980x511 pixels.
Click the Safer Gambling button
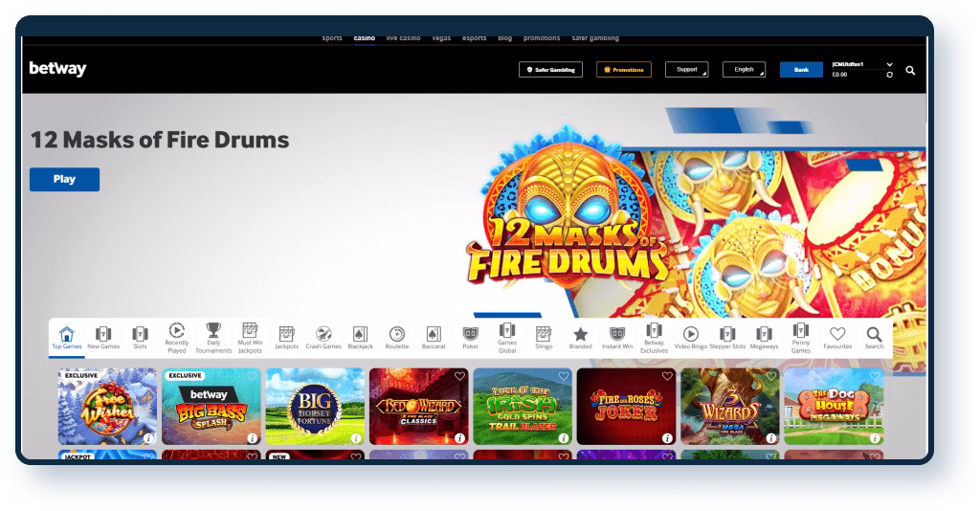point(550,69)
